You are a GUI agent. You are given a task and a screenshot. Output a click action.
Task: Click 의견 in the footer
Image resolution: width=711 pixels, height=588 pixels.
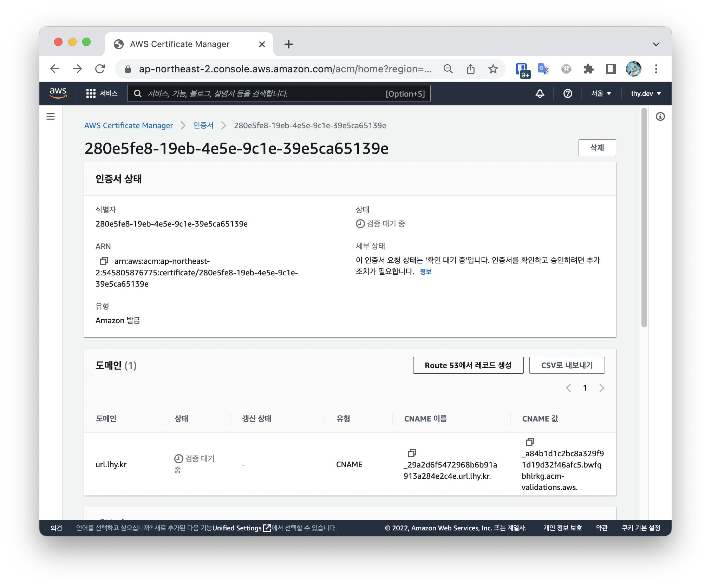pos(56,528)
